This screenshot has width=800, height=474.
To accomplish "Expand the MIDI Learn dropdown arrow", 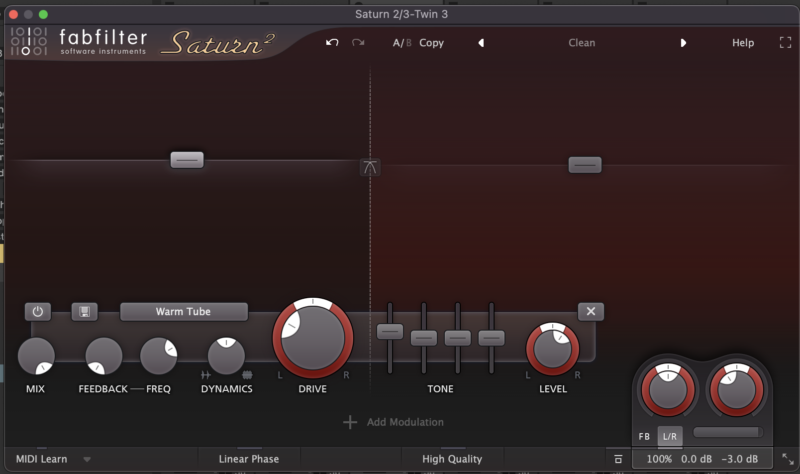I will [x=87, y=459].
